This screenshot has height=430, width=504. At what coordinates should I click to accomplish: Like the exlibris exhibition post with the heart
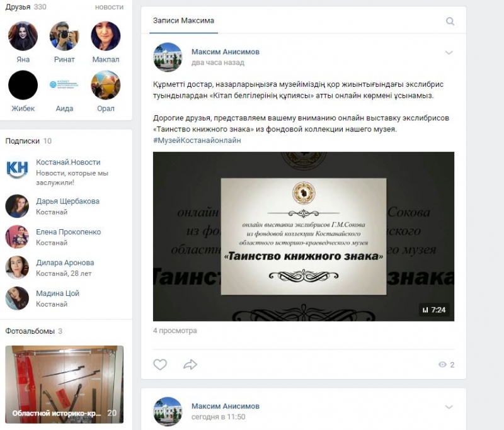coord(160,365)
